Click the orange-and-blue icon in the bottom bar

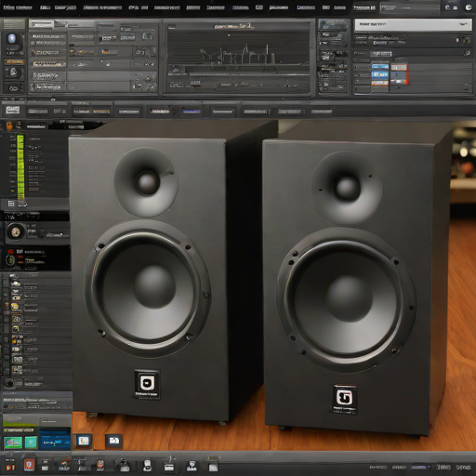tap(64, 465)
